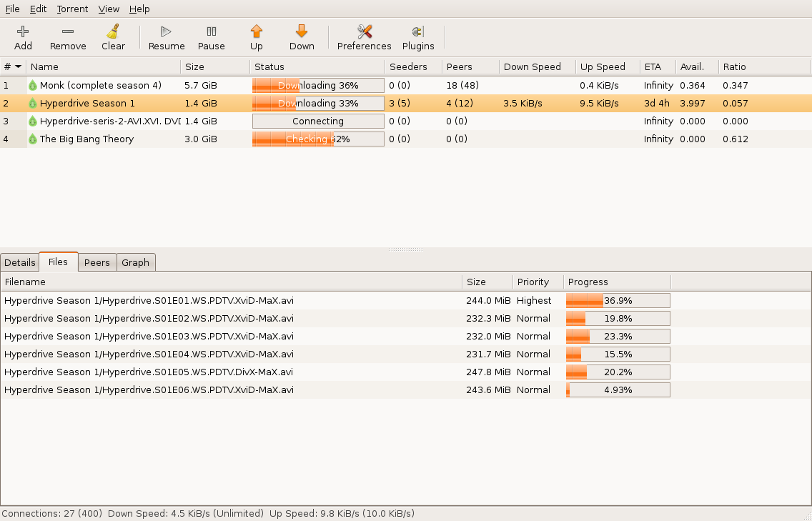Viewport: 812px width, 521px height.
Task: Sort torrents by Status column
Action: click(x=317, y=66)
